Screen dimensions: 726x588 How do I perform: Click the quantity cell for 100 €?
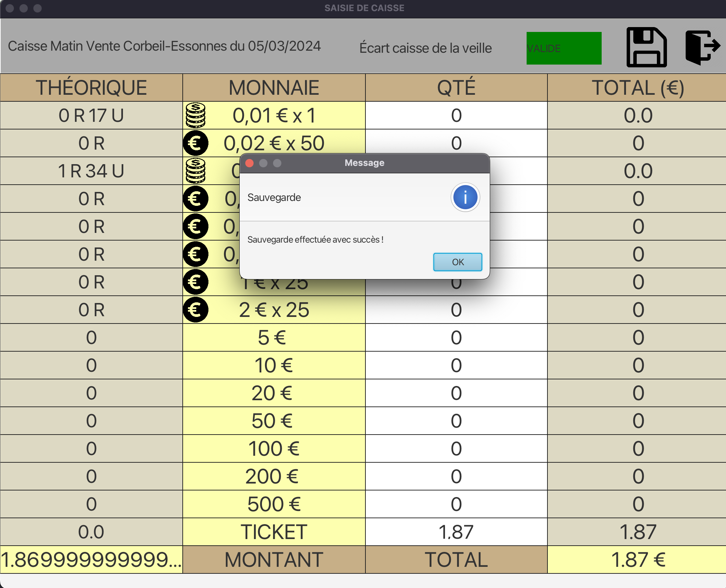click(x=456, y=448)
